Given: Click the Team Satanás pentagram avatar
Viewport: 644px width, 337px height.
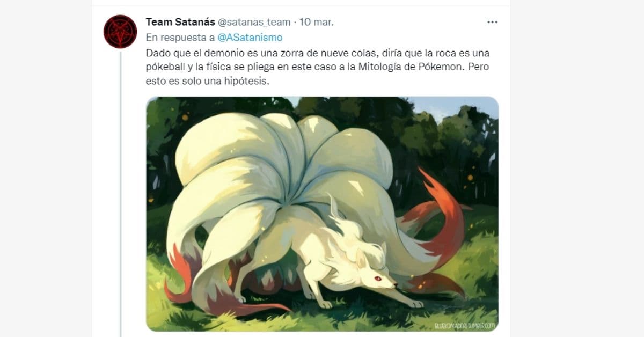Looking at the screenshot, I should pyautogui.click(x=120, y=32).
